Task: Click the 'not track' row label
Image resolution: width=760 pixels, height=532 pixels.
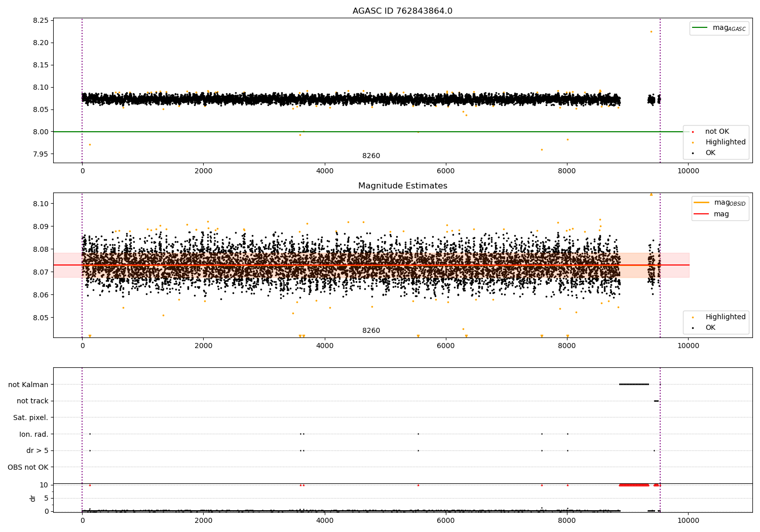Action: tap(32, 401)
